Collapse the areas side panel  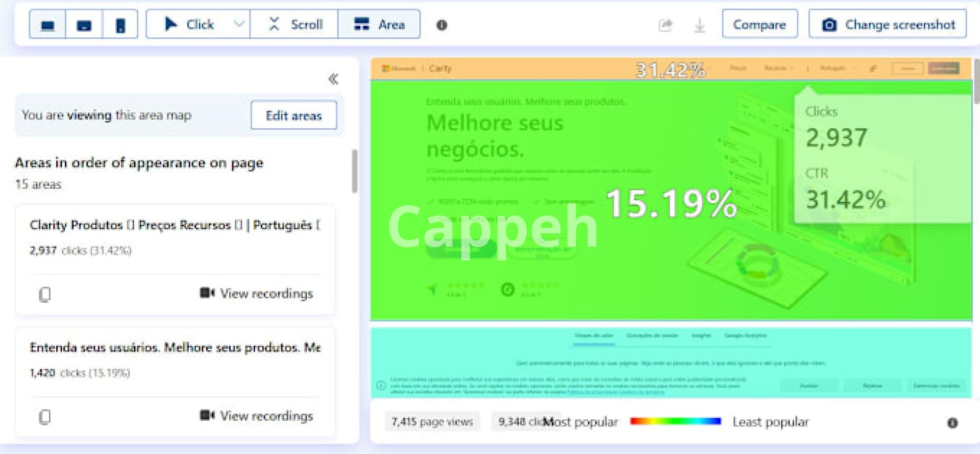tap(333, 79)
